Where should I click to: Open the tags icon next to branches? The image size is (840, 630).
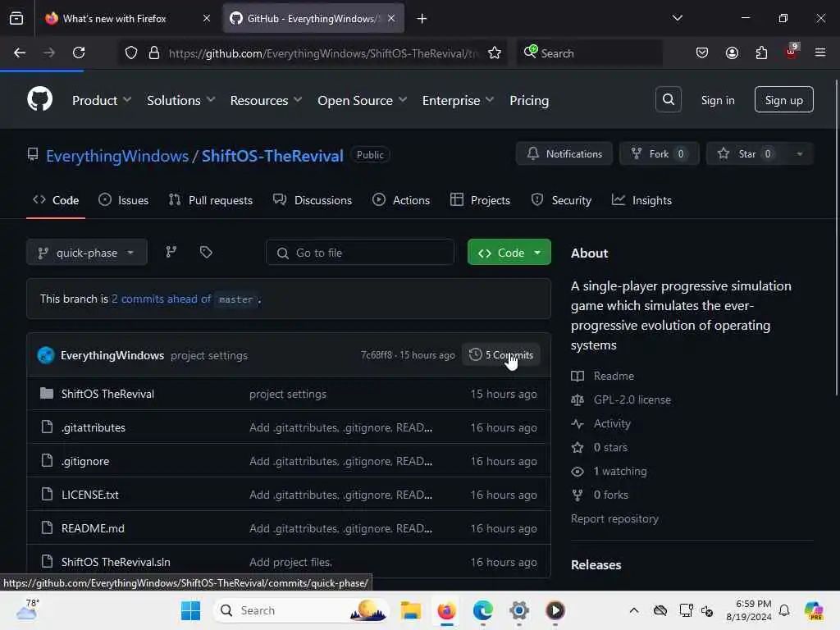(206, 252)
